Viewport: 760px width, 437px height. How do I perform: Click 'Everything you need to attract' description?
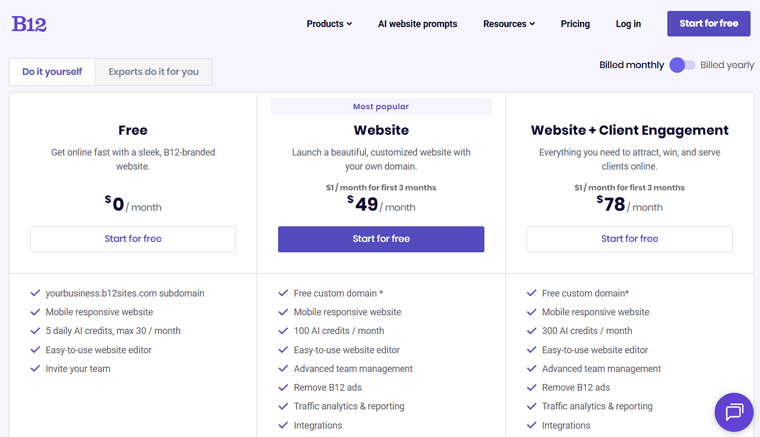pos(629,159)
